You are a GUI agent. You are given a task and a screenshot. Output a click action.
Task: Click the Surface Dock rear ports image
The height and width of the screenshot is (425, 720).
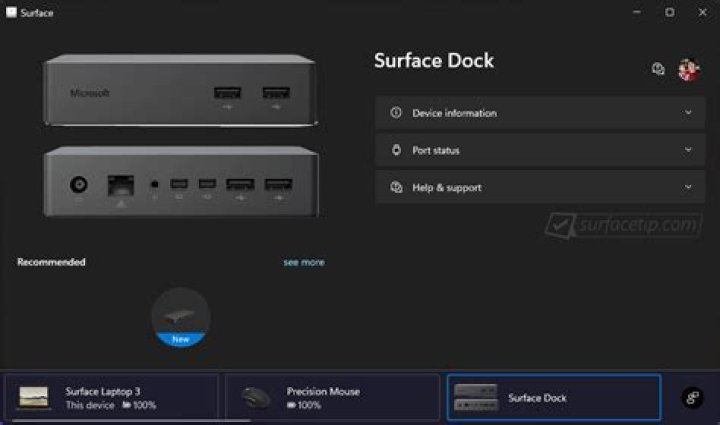tap(180, 183)
